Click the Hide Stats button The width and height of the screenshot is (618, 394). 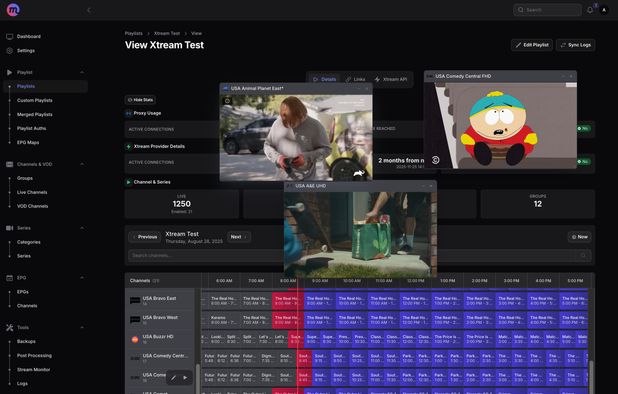coord(140,100)
